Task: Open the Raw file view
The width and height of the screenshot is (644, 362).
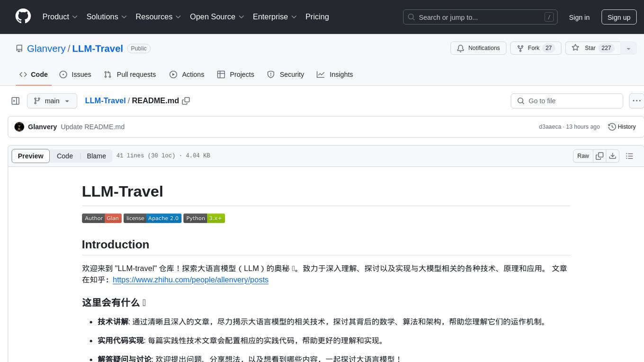Action: pyautogui.click(x=583, y=156)
